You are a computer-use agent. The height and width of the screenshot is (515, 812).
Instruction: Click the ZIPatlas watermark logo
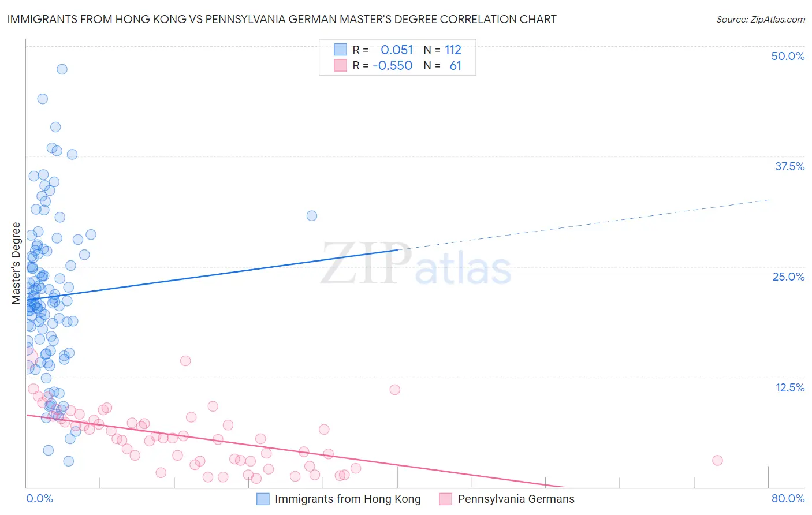pos(416,266)
